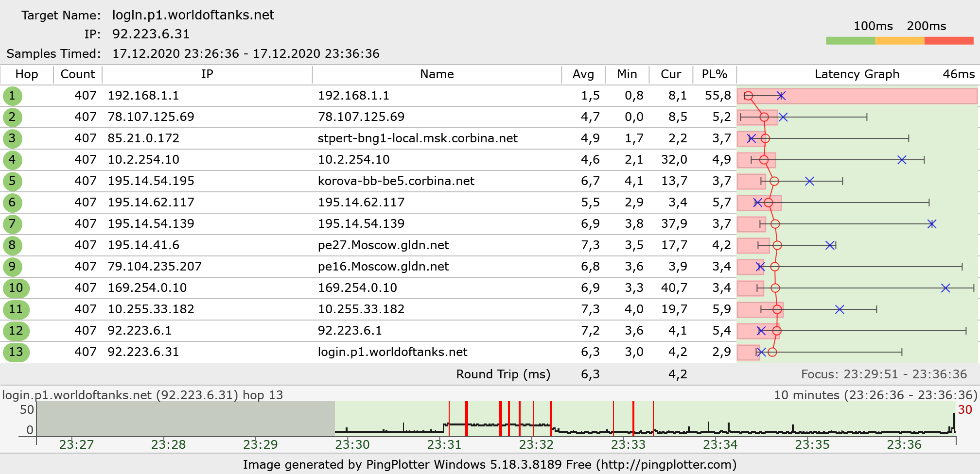Click the PL% column header
This screenshot has width=980, height=474.
[715, 74]
